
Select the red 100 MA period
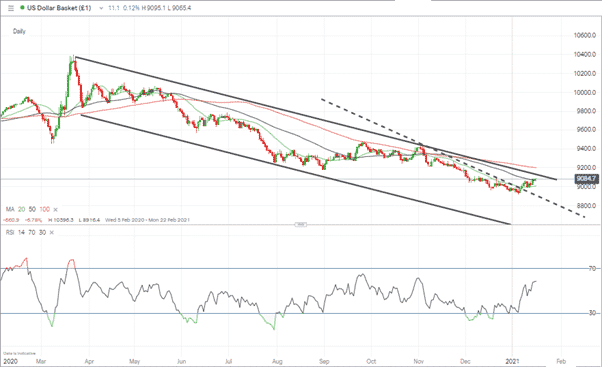point(45,209)
